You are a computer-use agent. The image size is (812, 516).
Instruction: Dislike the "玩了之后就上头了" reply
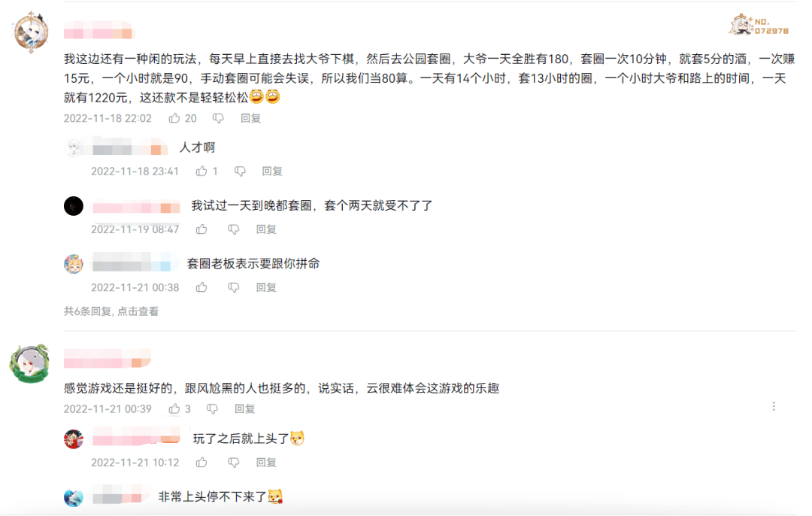pos(234,463)
